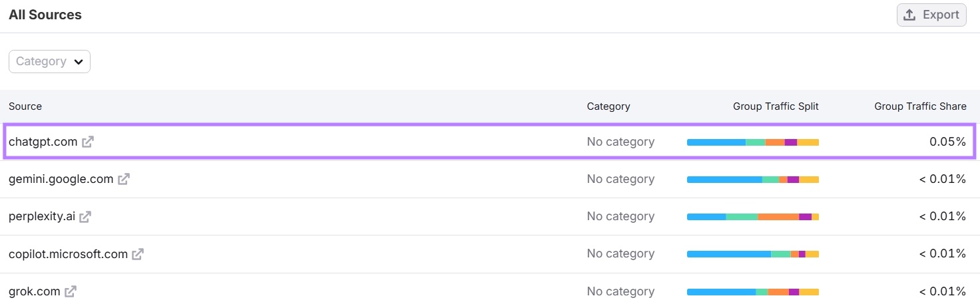Open copilot.microsoft.com external link icon
Image resolution: width=980 pixels, height=306 pixels.
[138, 253]
